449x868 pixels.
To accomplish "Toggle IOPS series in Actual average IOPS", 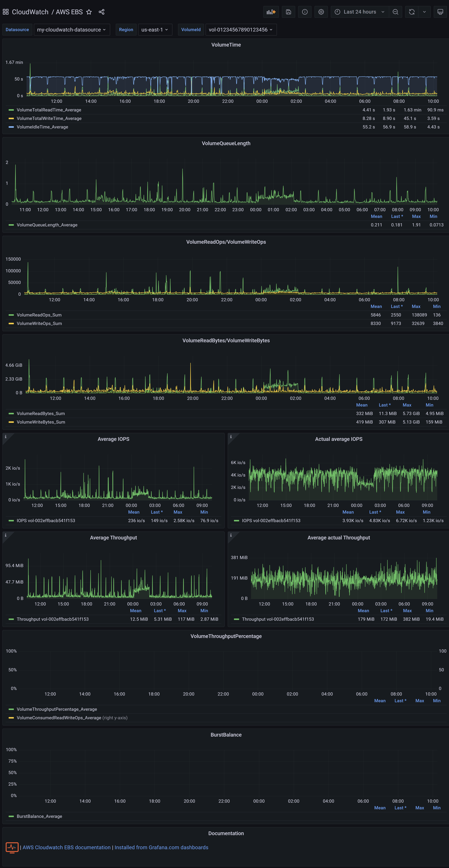I will pyautogui.click(x=271, y=521).
